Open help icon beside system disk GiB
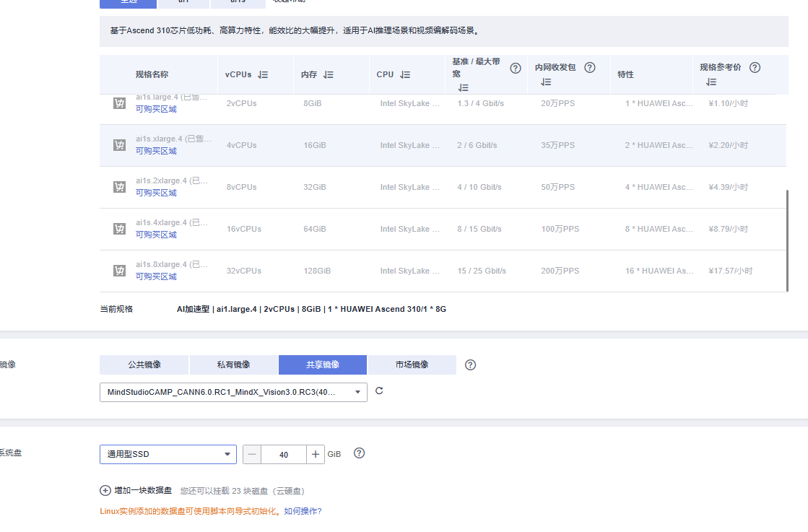808x532 pixels. (x=359, y=453)
